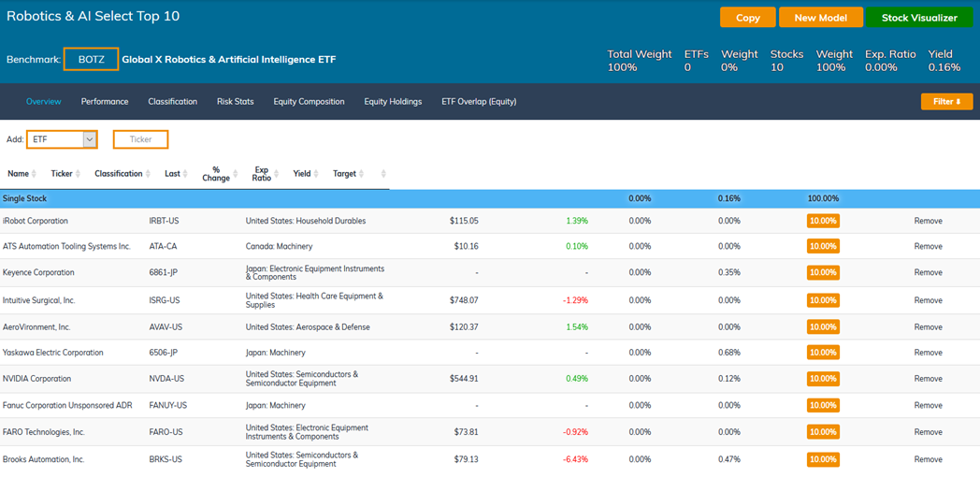The width and height of the screenshot is (980, 492).
Task: Open the ETF Overlap (Equity) tab
Action: click(x=479, y=101)
